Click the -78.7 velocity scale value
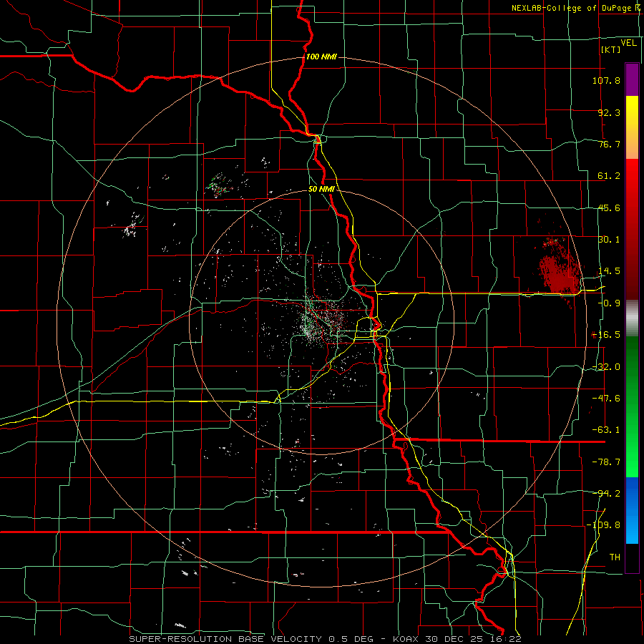The width and height of the screenshot is (644, 644). point(606,462)
